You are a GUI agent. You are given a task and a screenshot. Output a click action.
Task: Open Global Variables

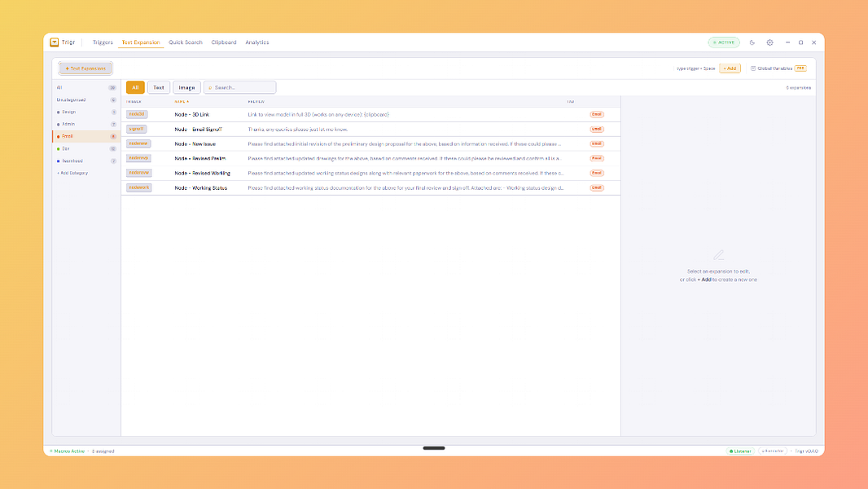pos(774,68)
